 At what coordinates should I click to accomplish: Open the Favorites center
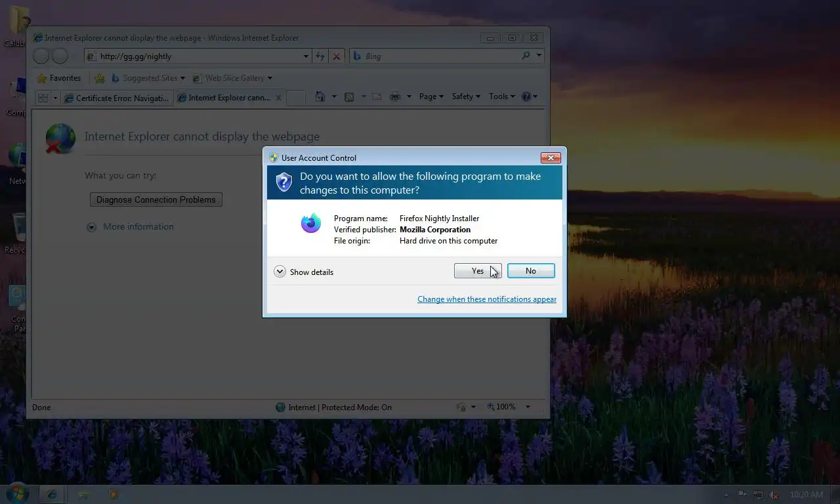[x=60, y=78]
